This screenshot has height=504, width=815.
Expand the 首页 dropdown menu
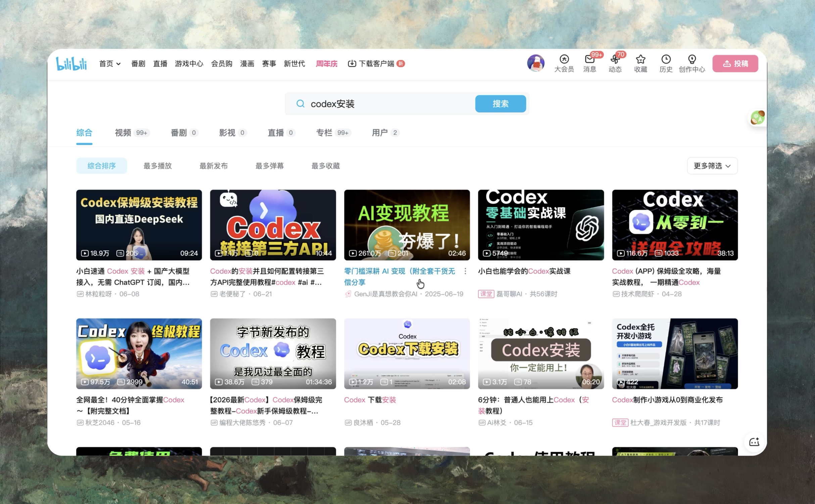coord(110,63)
